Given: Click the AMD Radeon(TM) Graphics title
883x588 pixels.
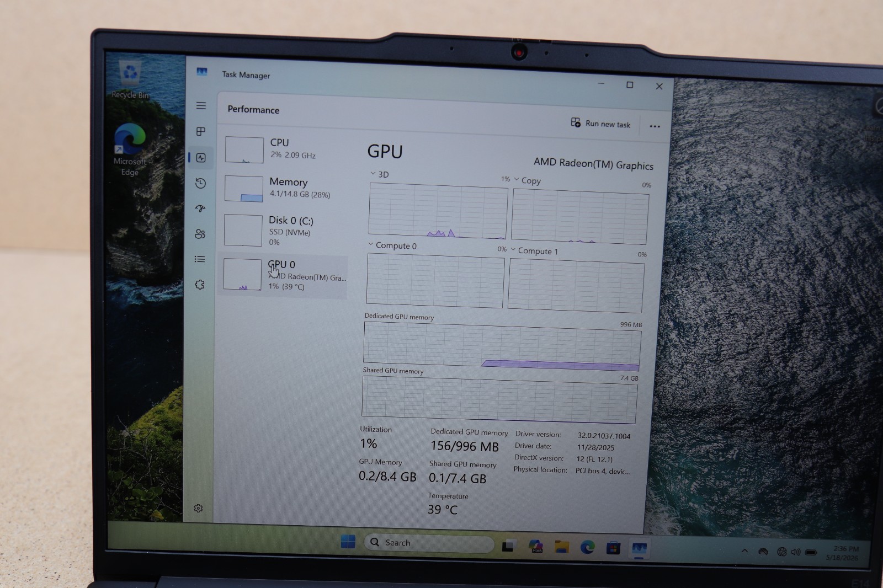Looking at the screenshot, I should [593, 164].
